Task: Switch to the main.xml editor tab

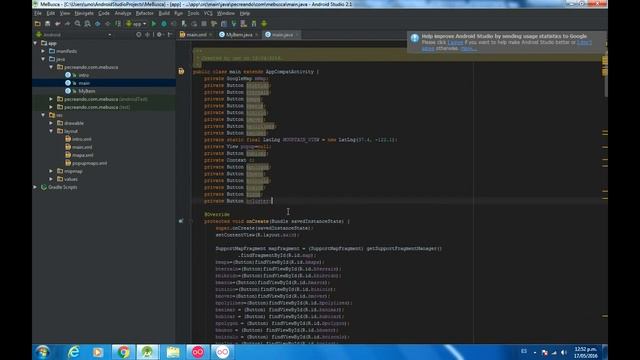Action: point(196,35)
